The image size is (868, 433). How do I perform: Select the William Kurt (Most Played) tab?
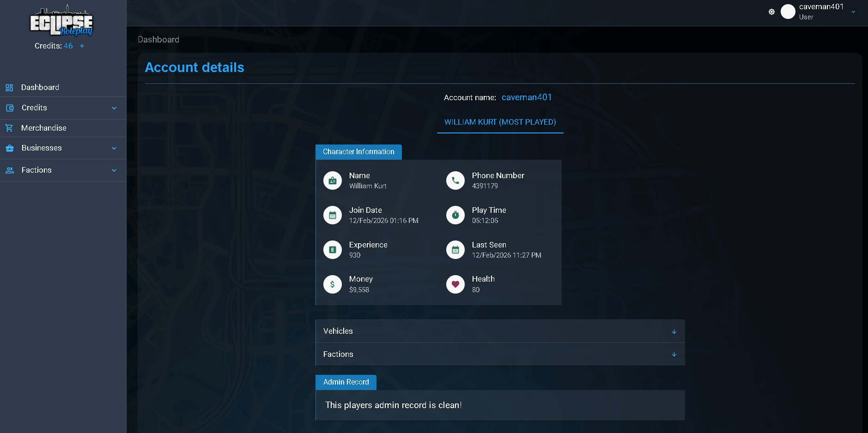click(500, 122)
